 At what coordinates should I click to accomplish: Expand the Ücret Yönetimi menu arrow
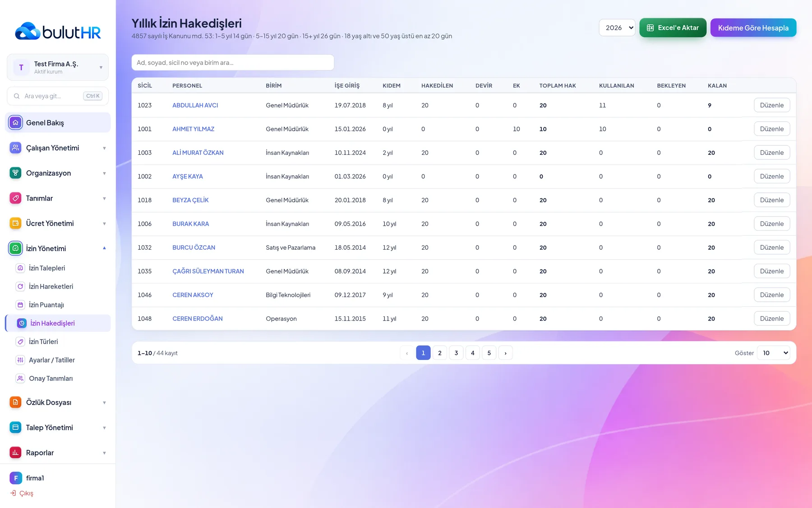(104, 224)
